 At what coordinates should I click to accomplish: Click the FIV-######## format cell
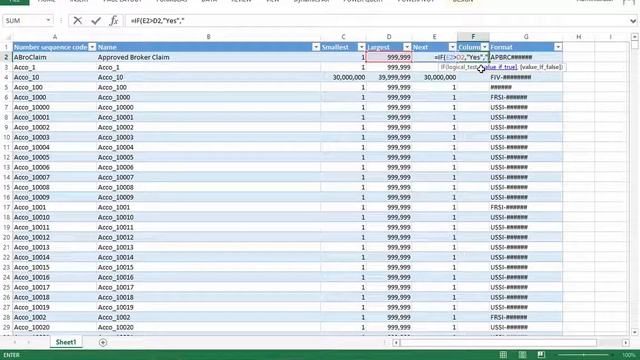click(x=526, y=77)
